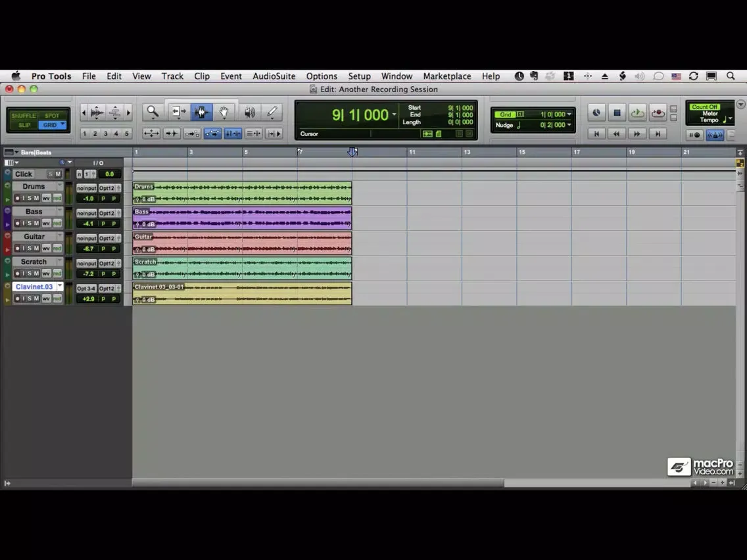747x560 pixels.
Task: Select the Drums audio clip
Action: (242, 193)
